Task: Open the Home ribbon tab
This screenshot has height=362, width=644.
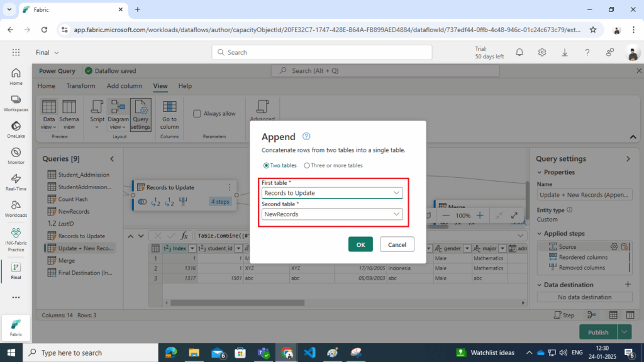Action: (47, 85)
